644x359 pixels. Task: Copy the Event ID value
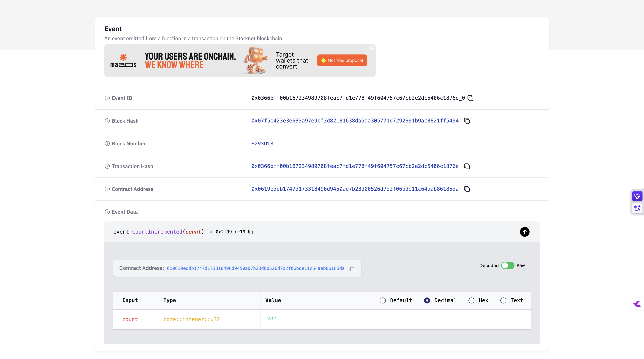[x=470, y=98]
